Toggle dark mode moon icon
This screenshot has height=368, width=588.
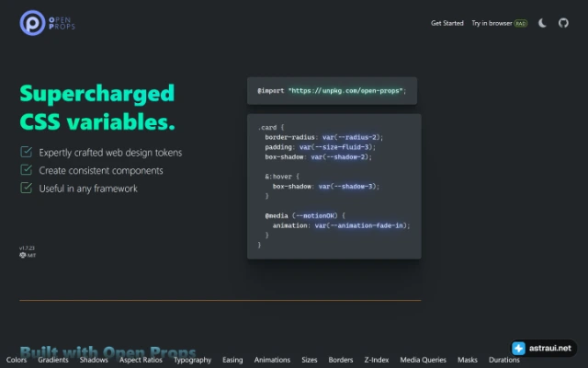click(x=542, y=23)
